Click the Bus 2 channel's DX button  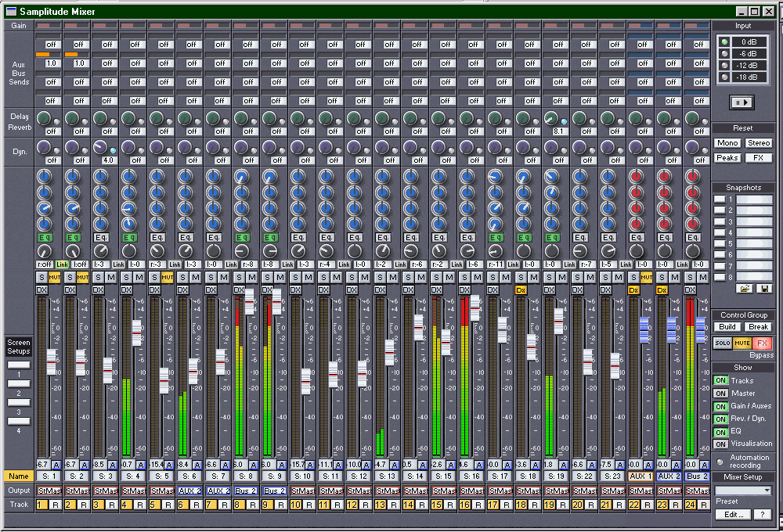pyautogui.click(x=690, y=290)
